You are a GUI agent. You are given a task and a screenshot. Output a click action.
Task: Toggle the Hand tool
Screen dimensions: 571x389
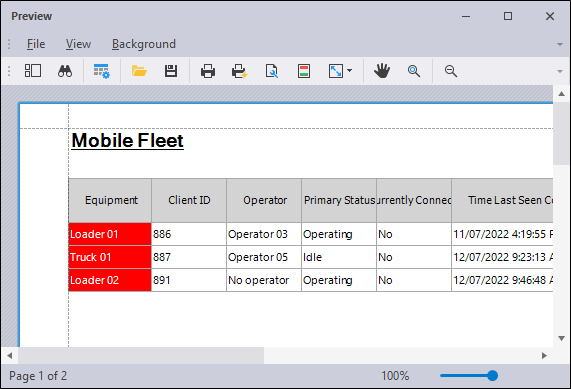[382, 71]
